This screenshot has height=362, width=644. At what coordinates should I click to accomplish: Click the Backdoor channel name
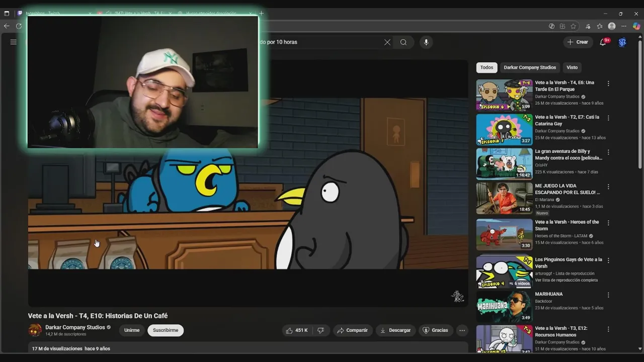tap(543, 301)
